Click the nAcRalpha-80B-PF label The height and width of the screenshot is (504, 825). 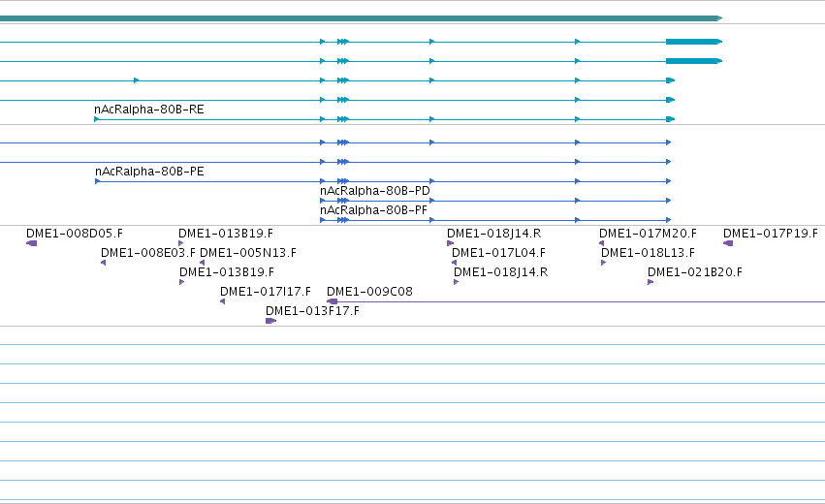tap(373, 210)
